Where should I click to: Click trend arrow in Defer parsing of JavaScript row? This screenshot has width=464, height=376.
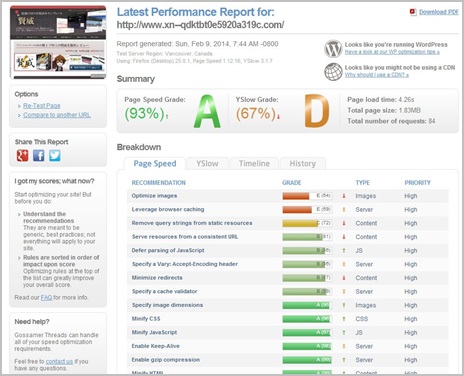point(344,251)
